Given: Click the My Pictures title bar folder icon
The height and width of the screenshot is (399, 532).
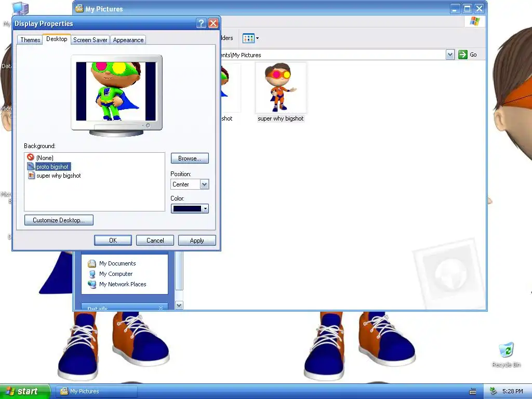Looking at the screenshot, I should (79, 8).
